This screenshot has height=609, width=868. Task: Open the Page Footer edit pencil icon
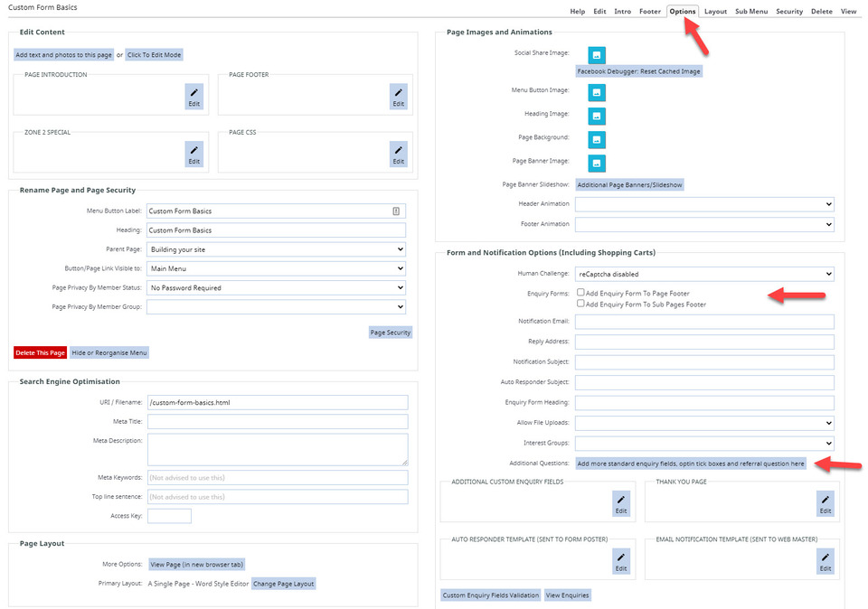click(398, 94)
